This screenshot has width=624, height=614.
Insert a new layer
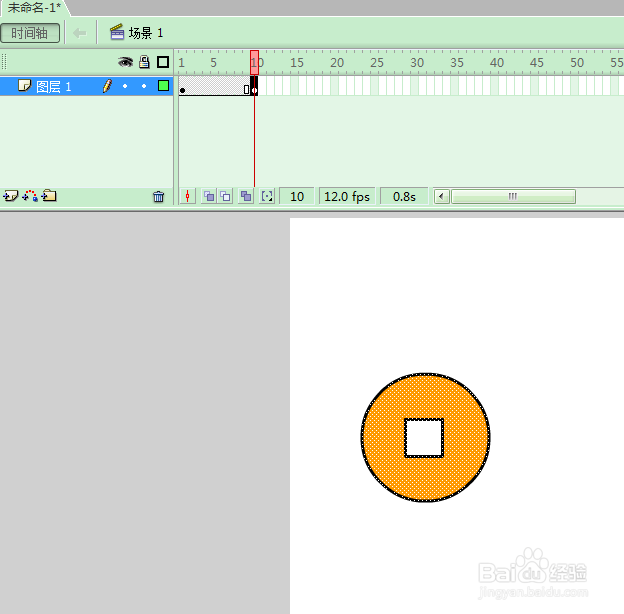(x=10, y=196)
